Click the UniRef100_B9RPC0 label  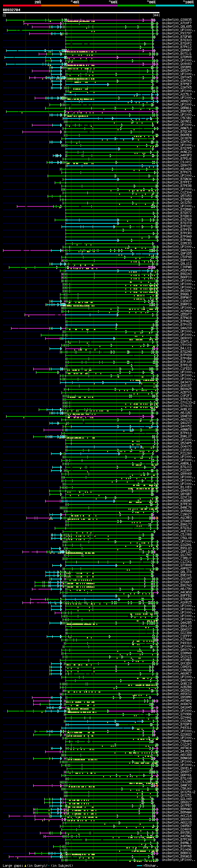(177, 304)
